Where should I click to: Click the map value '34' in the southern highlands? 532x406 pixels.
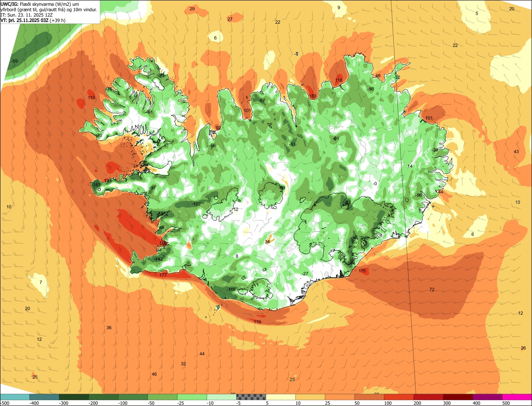pyautogui.click(x=267, y=242)
